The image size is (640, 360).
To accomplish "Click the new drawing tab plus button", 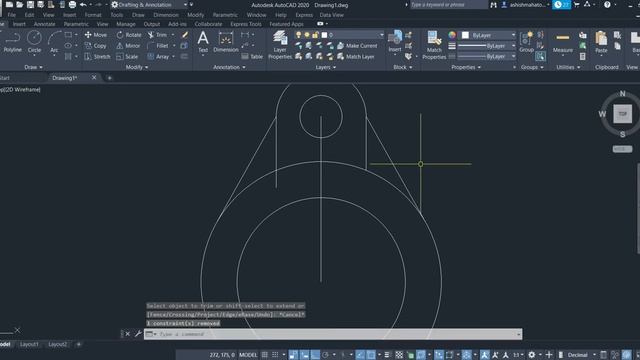I will point(109,78).
